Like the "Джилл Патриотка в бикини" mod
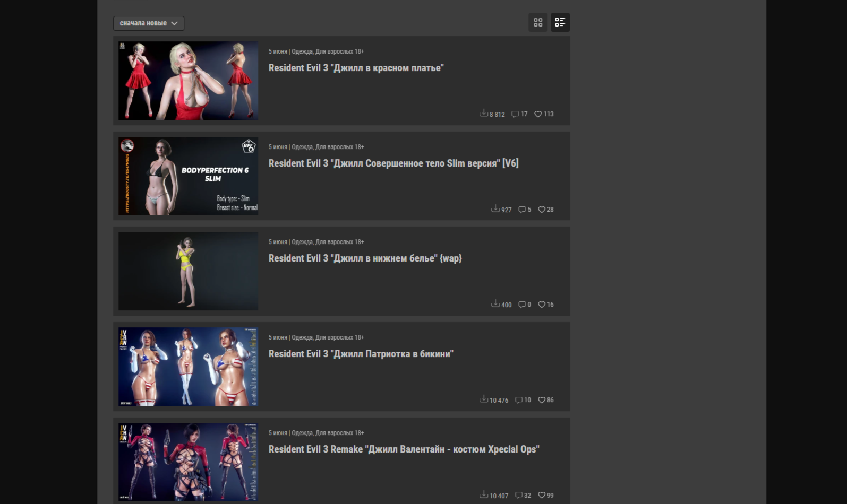Image resolution: width=847 pixels, height=504 pixels. click(x=542, y=400)
